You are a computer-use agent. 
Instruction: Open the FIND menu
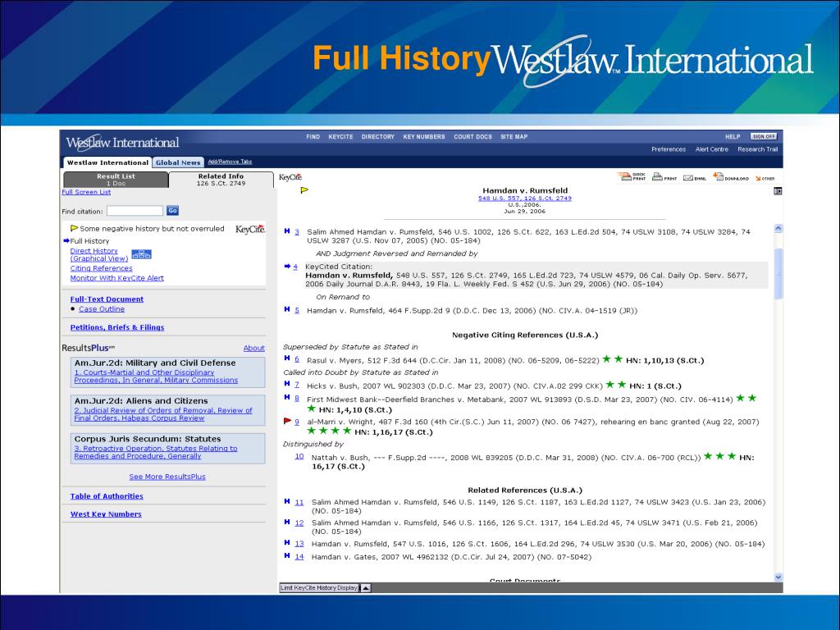click(x=313, y=137)
